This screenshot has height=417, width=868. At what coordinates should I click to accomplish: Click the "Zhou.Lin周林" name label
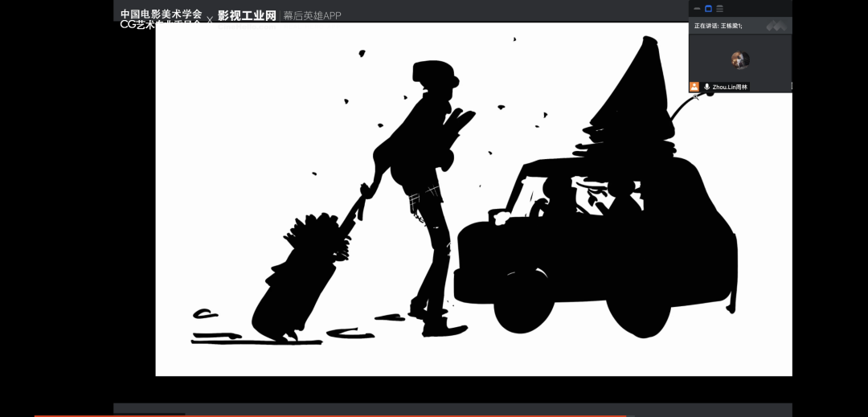tap(730, 88)
